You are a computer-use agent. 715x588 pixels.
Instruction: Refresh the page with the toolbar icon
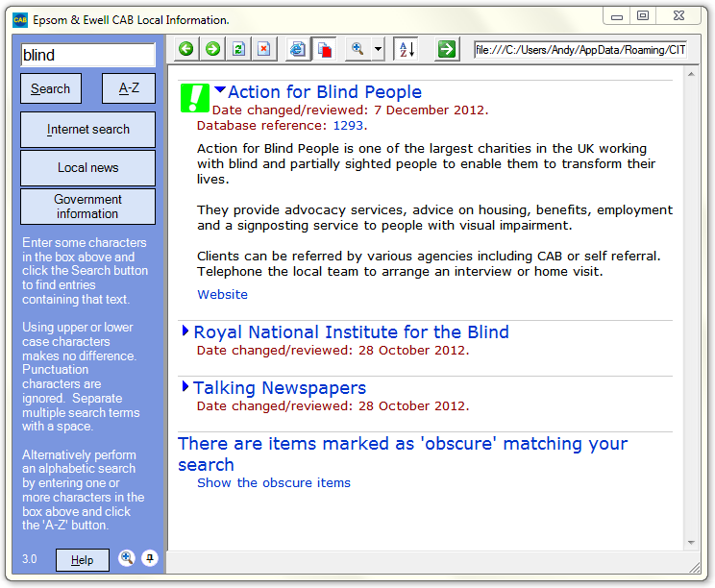[238, 49]
